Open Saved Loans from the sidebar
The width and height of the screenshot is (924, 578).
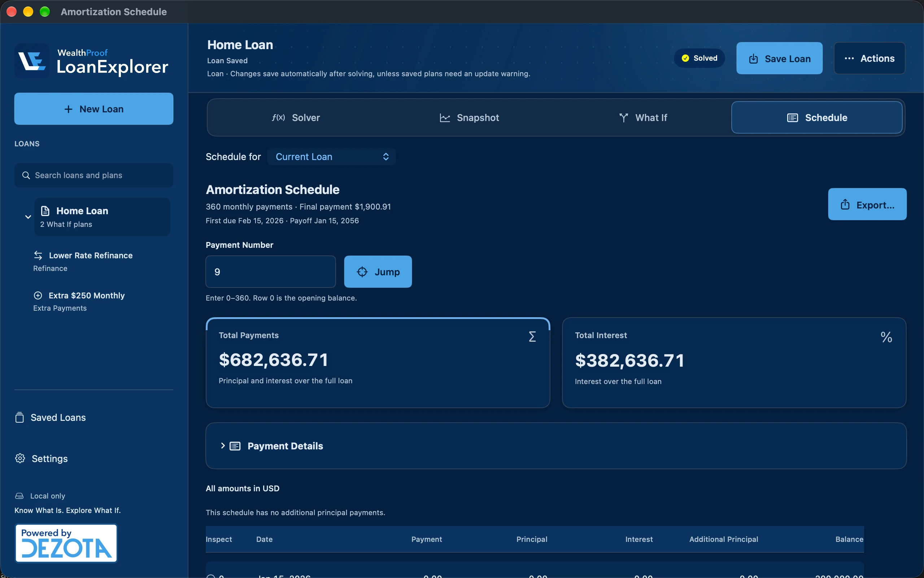coord(51,418)
